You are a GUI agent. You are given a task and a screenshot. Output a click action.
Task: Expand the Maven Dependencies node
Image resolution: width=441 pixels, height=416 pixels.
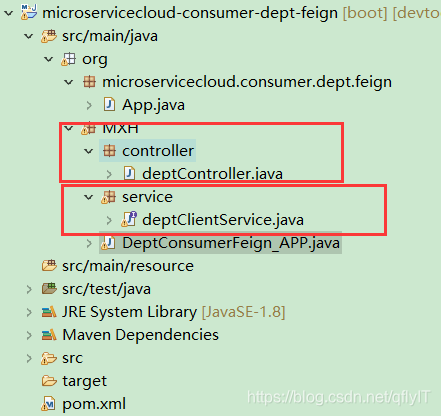[29, 335]
